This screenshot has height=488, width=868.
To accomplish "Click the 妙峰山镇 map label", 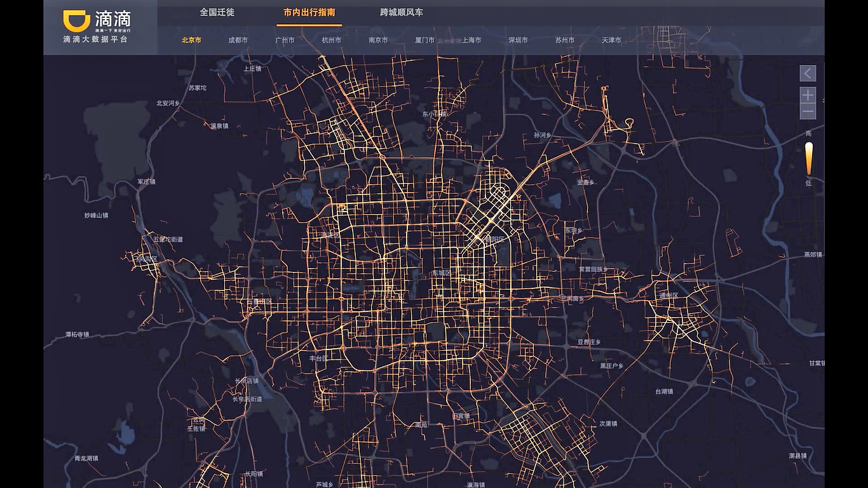I will tap(96, 215).
